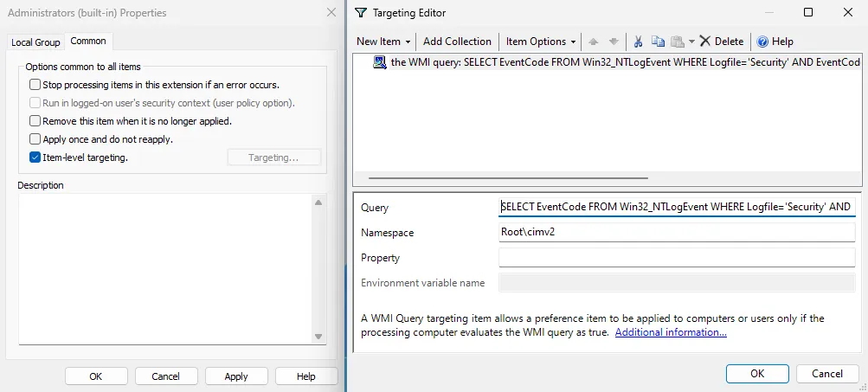Image resolution: width=868 pixels, height=392 pixels.
Task: Select the WMI query item icon
Action: pyautogui.click(x=380, y=63)
